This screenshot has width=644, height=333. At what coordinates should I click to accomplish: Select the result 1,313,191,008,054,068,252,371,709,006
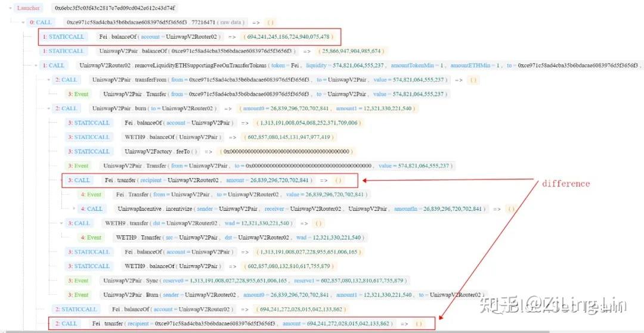coord(308,123)
